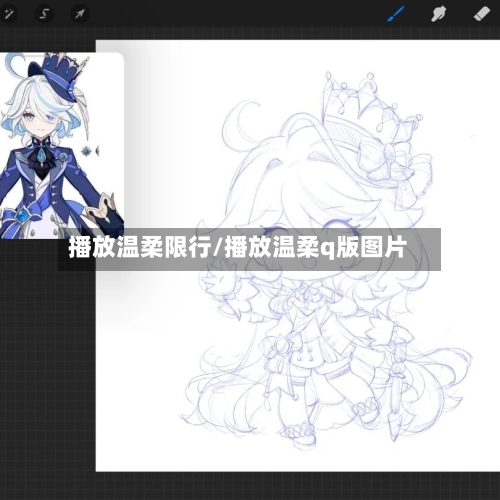Screen dimensions: 500x500
Task: Click the Chinese caption banner text
Action: [237, 248]
